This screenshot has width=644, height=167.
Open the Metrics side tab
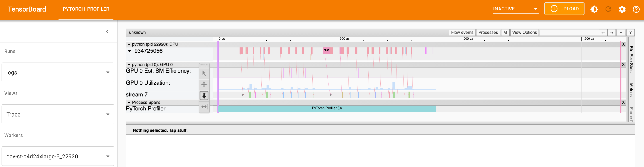click(x=631, y=90)
